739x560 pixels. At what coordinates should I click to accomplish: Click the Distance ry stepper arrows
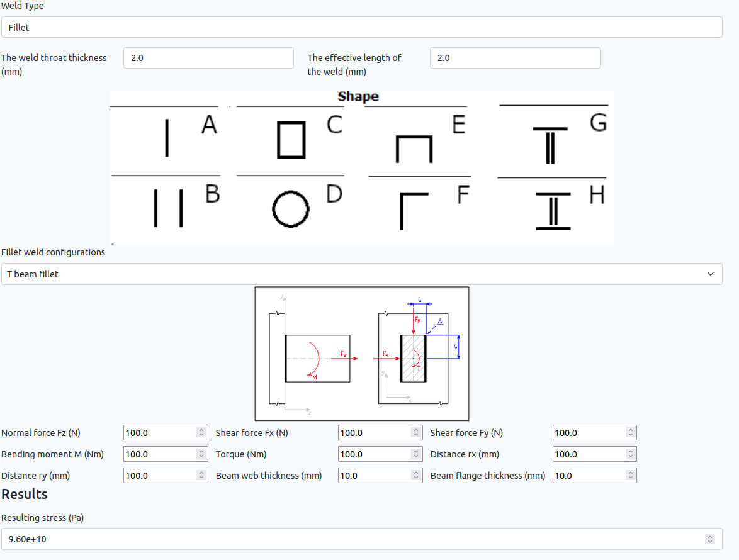(201, 476)
